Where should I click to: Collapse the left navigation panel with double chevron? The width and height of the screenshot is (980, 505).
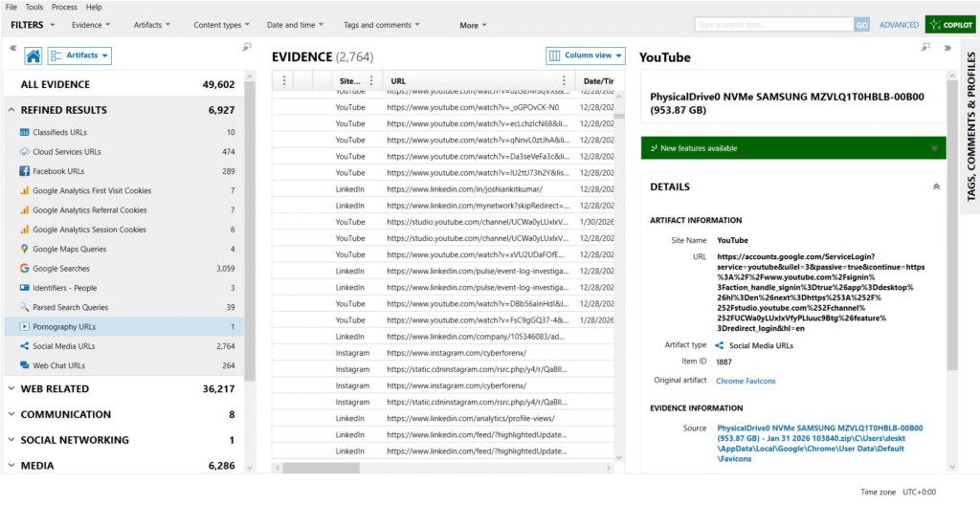tap(12, 47)
